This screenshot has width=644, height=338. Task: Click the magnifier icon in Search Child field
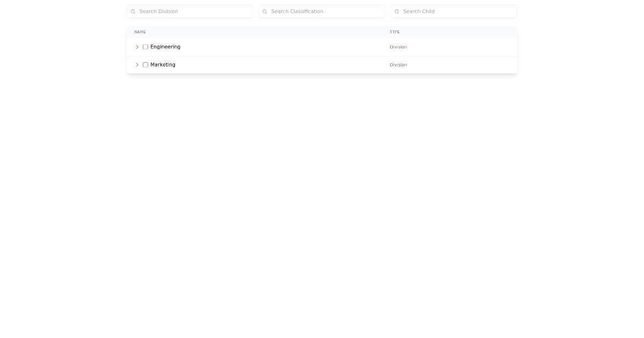397,11
